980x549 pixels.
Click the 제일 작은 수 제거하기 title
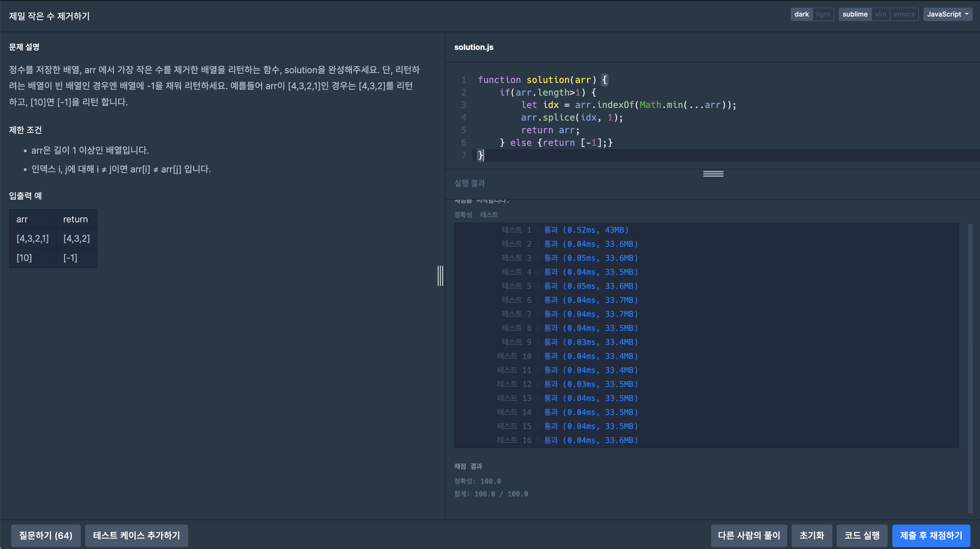[49, 16]
